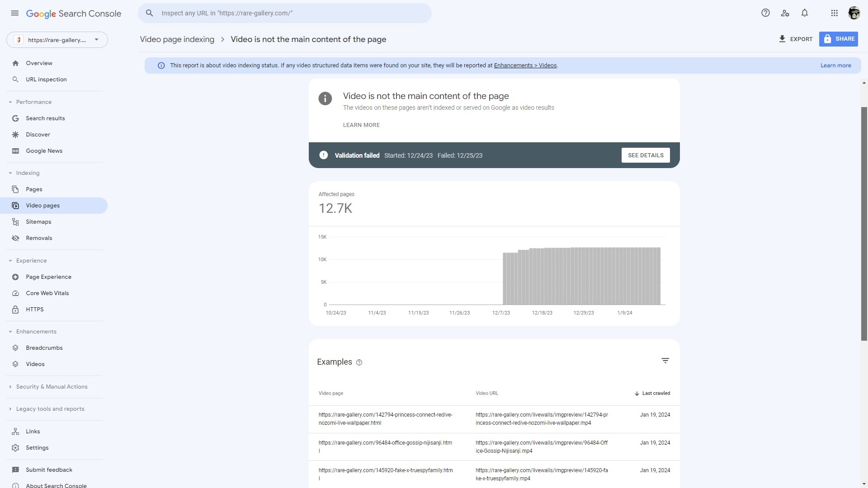Click the 145920-fake-x-truespyfamily.mp4 video URL
Viewport: 868px width, 488px height.
[x=542, y=474]
